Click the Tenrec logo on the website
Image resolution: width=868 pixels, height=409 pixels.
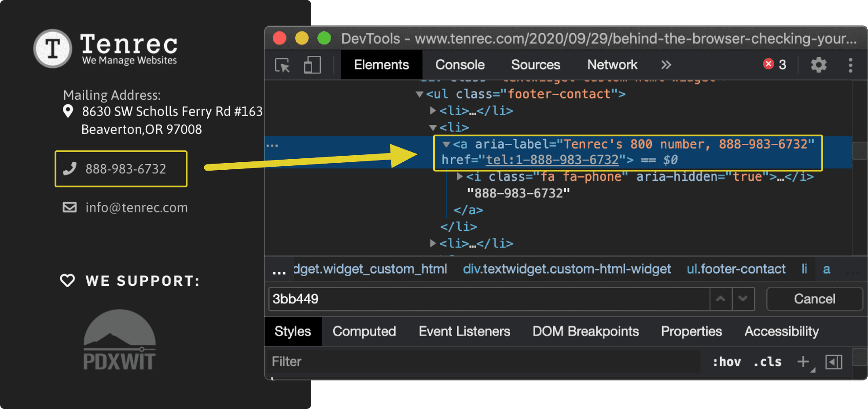coord(106,49)
